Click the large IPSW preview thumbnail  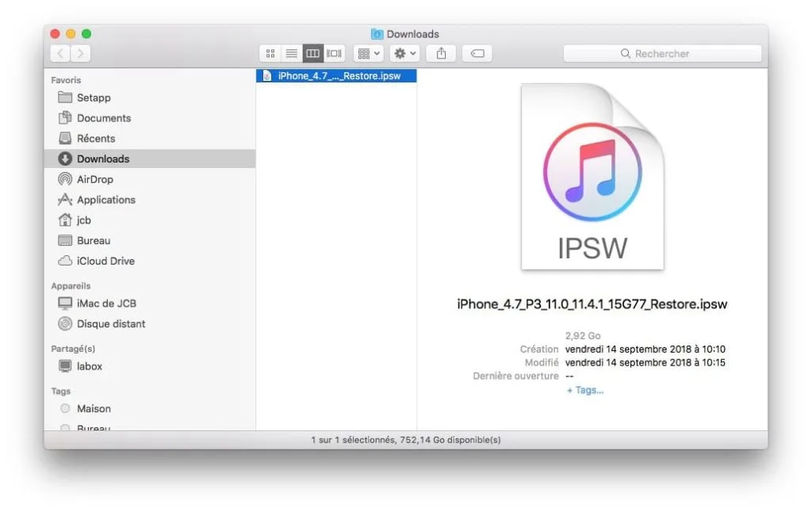pyautogui.click(x=592, y=177)
